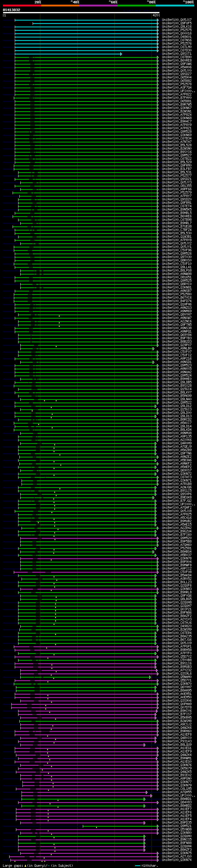The width and height of the screenshot is (197, 868).
Task: Select label UniRef100_Q84V83
Action: click(x=176, y=802)
